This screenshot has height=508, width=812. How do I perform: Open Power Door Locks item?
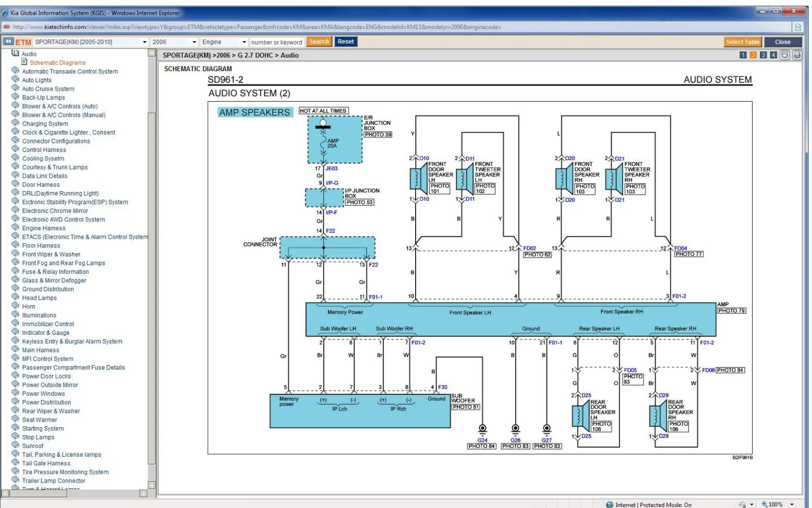click(x=46, y=376)
